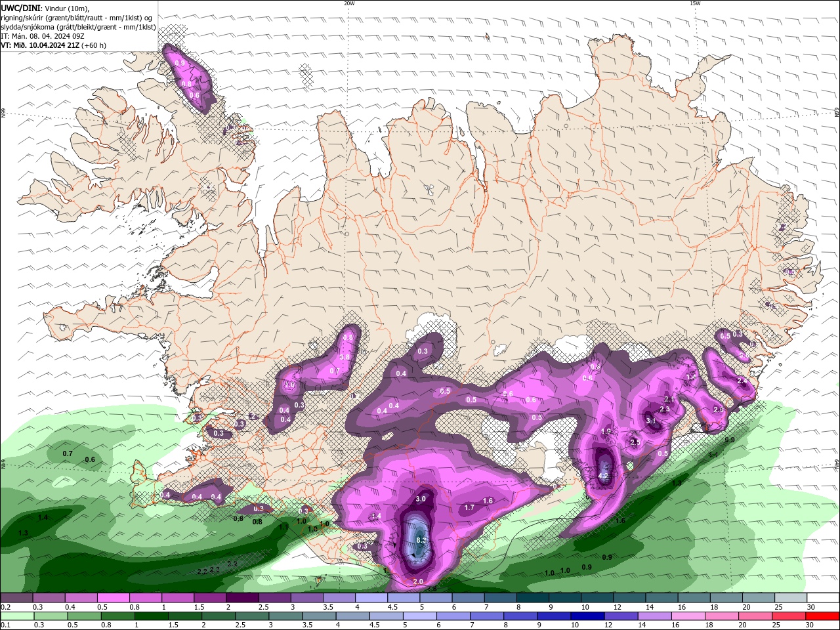Click the 2.0 value at the south coast
The image size is (840, 630).
418,582
